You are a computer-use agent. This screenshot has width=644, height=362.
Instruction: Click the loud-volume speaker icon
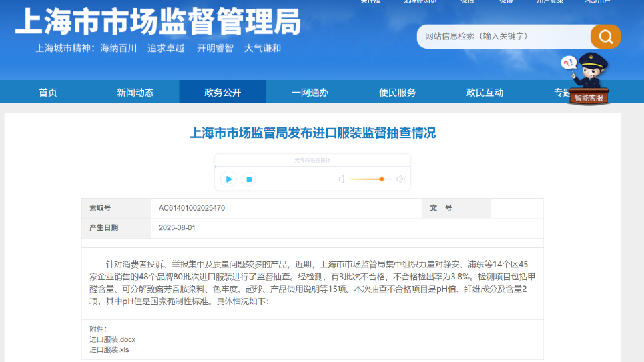click(400, 179)
